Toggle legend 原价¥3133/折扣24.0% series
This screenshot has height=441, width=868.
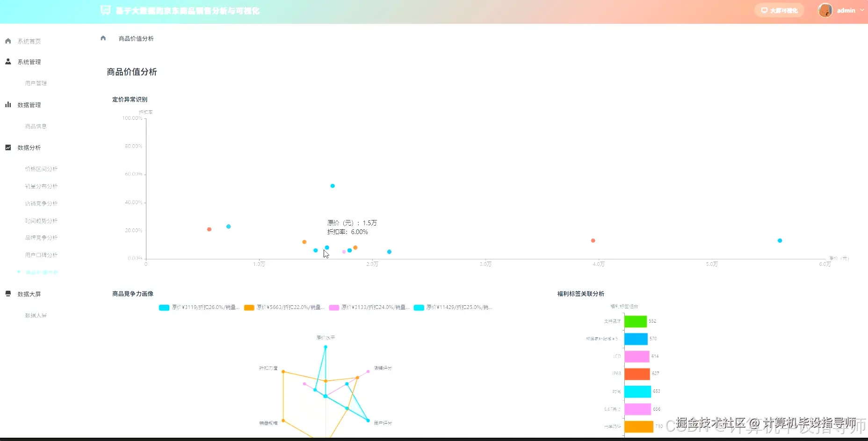pos(369,308)
